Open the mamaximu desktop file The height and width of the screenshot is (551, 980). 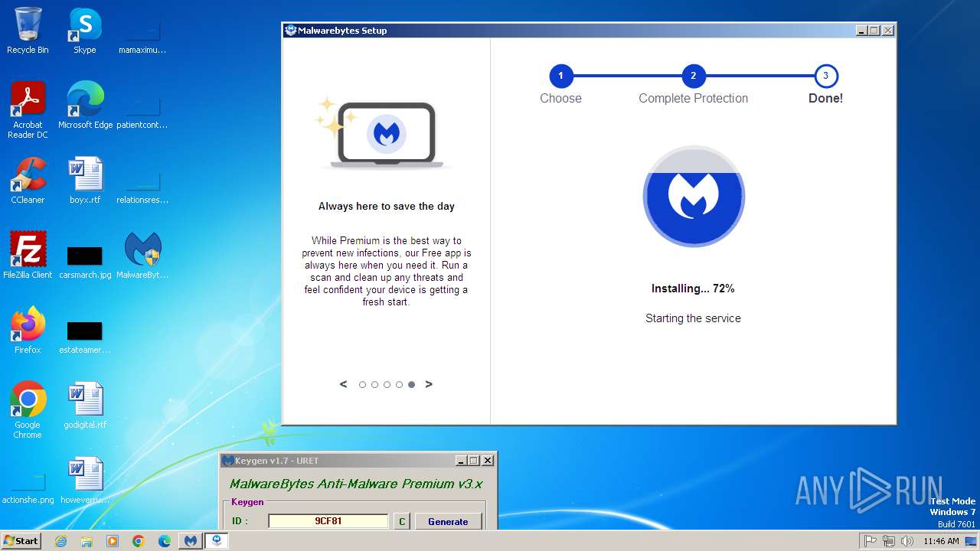[142, 38]
